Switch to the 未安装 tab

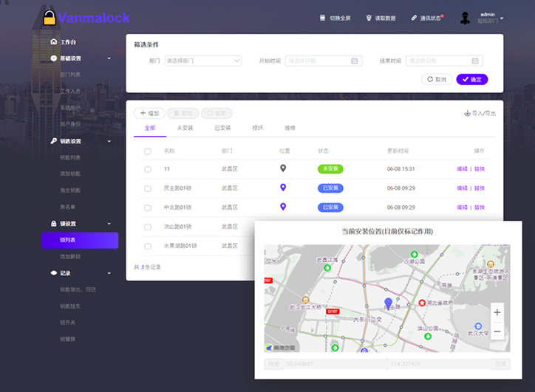185,128
